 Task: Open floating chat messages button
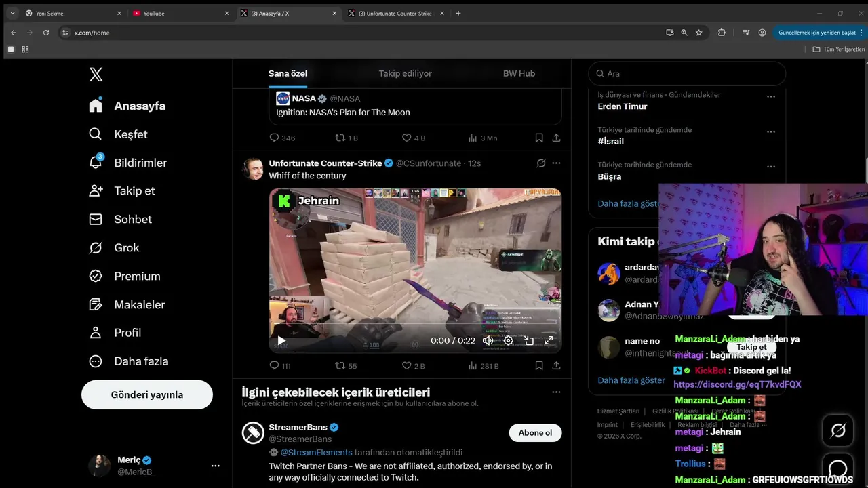[838, 469]
